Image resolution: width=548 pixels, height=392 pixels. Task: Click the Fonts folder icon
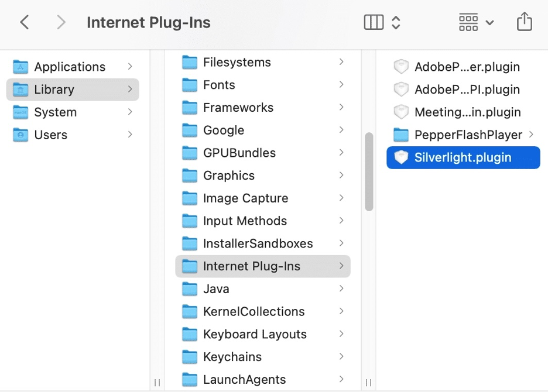[190, 85]
